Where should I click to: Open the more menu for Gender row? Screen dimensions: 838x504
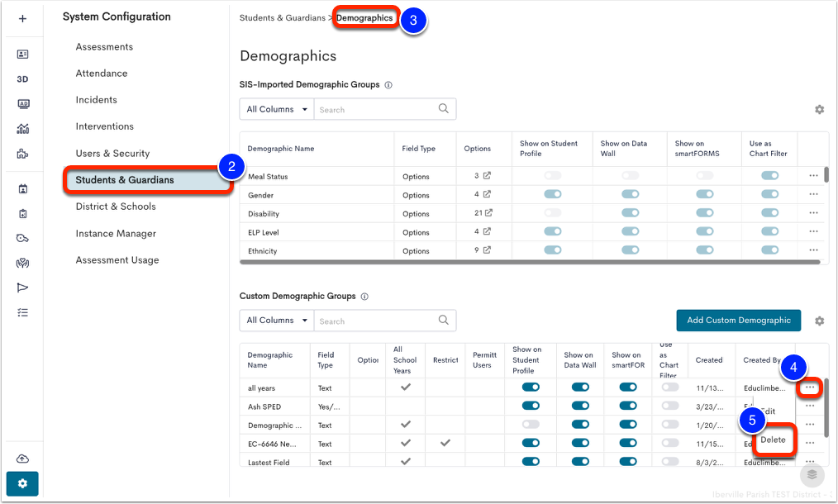click(x=813, y=194)
